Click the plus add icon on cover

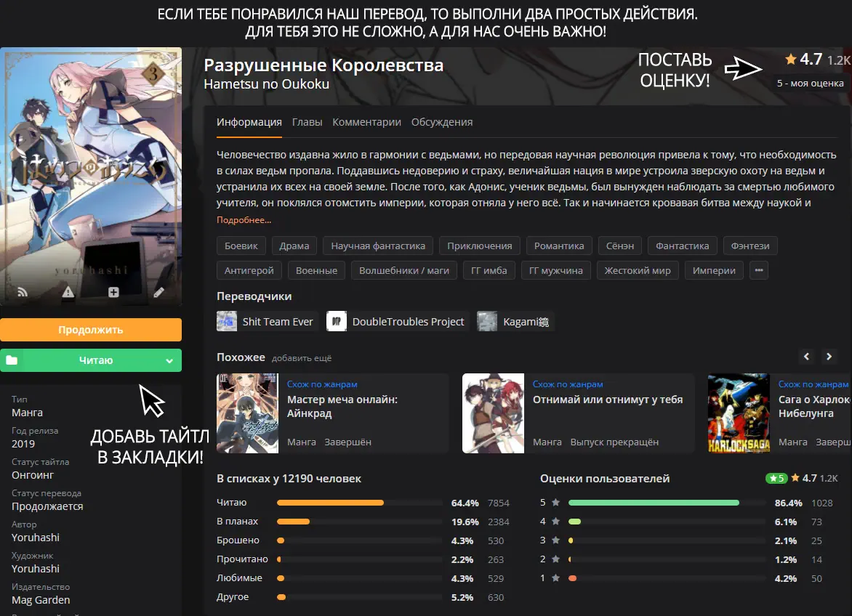113,292
